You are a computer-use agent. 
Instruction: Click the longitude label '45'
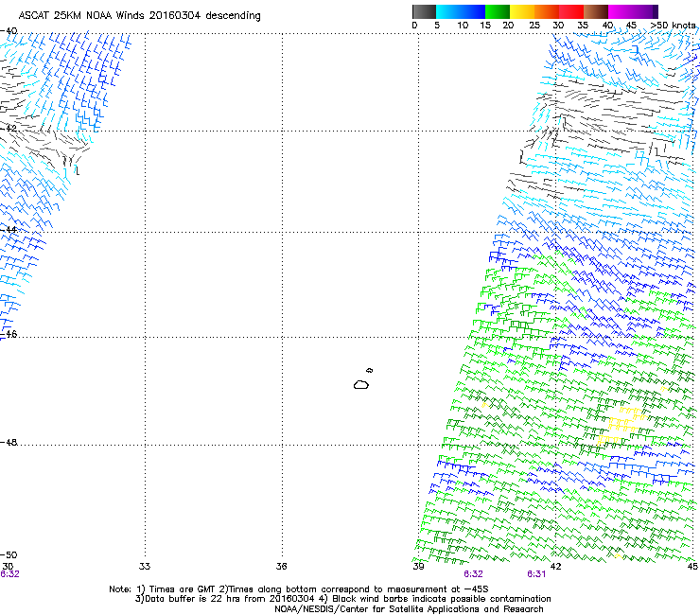(692, 567)
